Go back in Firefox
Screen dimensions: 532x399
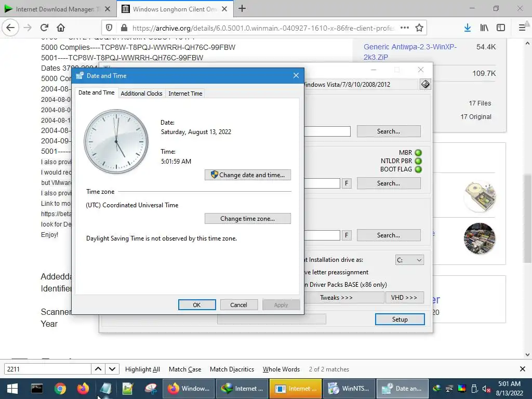click(x=10, y=28)
